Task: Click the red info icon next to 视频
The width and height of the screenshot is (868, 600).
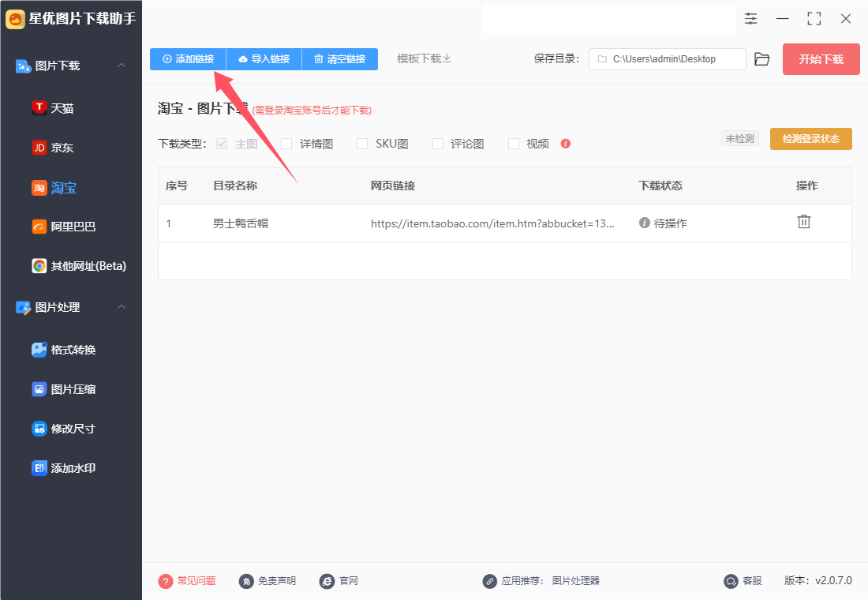Action: [565, 144]
